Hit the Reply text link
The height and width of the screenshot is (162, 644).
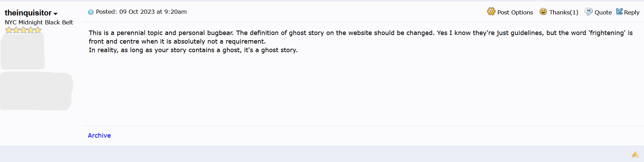[x=632, y=12]
